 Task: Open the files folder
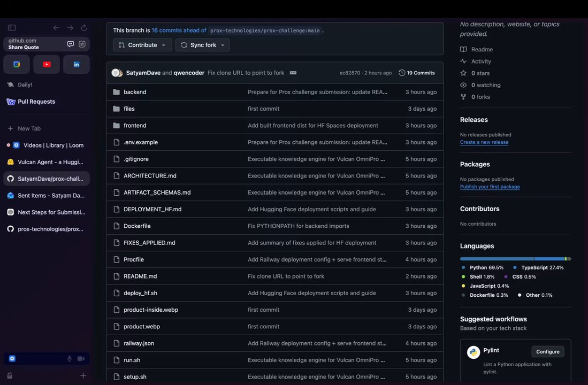pyautogui.click(x=129, y=109)
